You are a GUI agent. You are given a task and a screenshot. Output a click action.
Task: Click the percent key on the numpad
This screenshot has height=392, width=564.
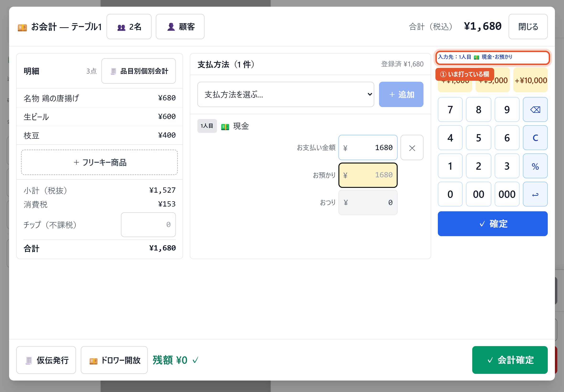535,166
